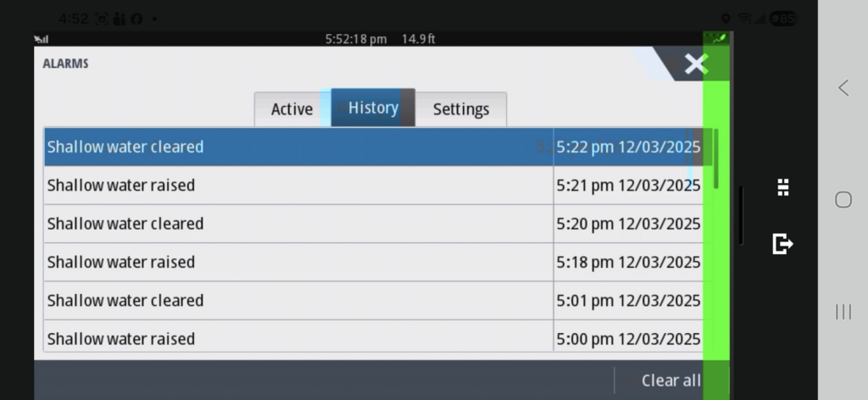Choose the Shallow water cleared 5:20 pm row
The image size is (868, 400).
click(297, 224)
